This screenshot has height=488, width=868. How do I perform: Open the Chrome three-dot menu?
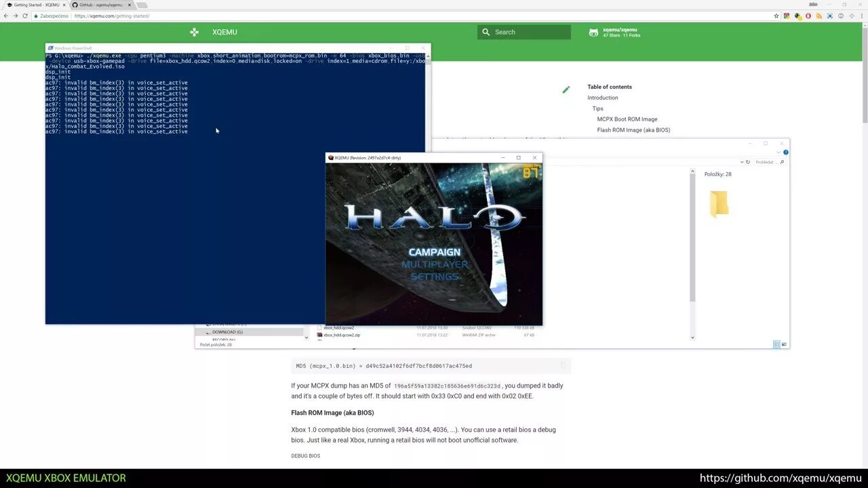(861, 16)
